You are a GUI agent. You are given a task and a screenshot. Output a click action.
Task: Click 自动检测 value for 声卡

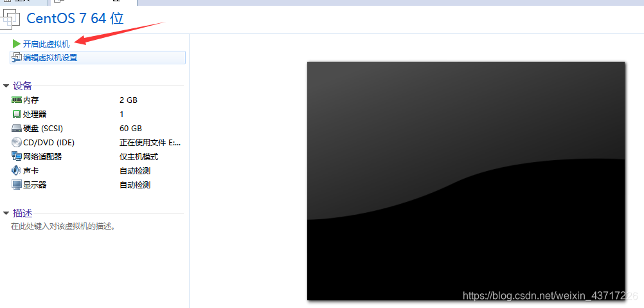click(x=135, y=171)
